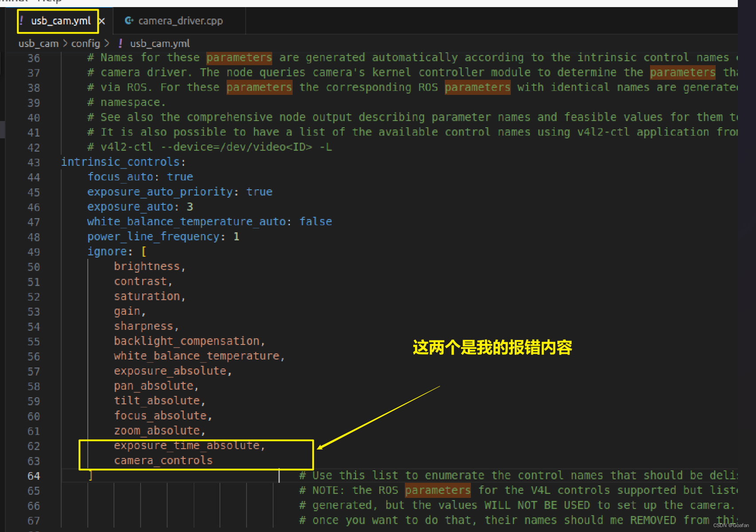This screenshot has height=532, width=756.
Task: Click the false value on line 47
Action: click(316, 222)
